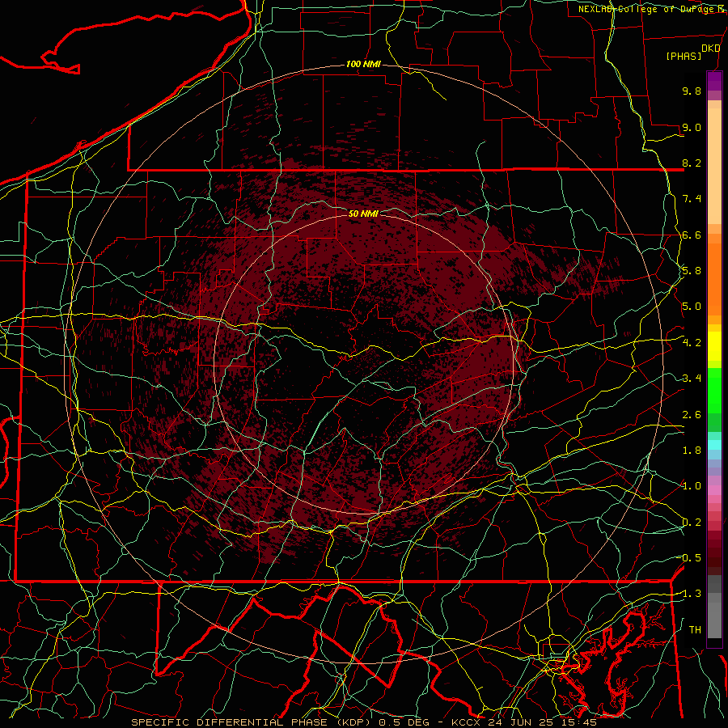728x728 pixels.
Task: Click the purple segment atop the color bar
Action: pos(714,81)
